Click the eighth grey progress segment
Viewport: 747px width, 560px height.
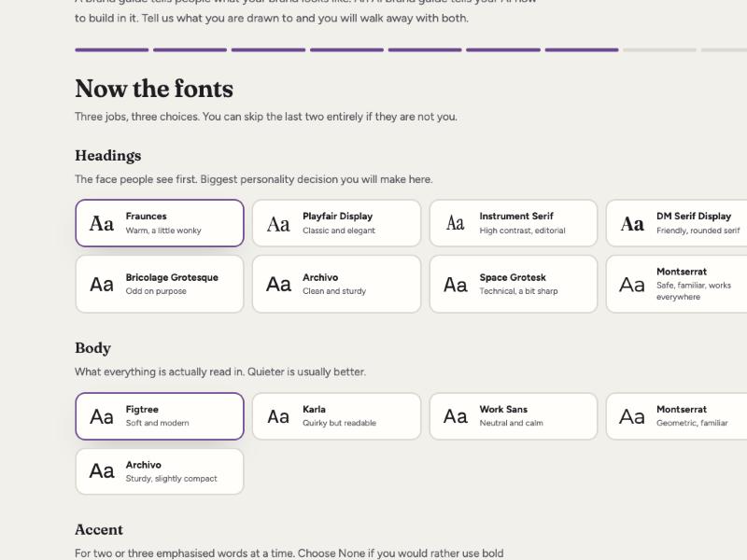[660, 49]
